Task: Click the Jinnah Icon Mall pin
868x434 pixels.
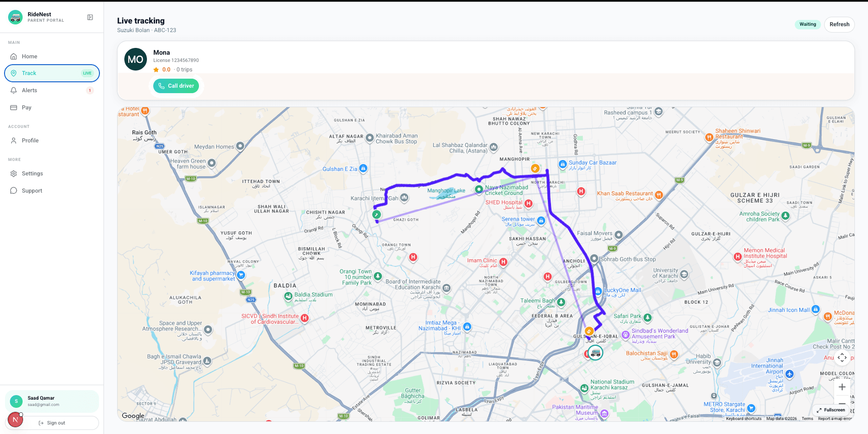Action: pos(816,309)
